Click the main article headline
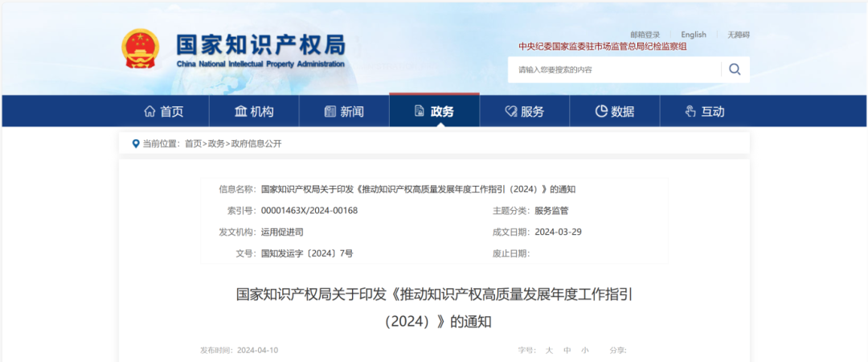This screenshot has height=362, width=868. (435, 307)
